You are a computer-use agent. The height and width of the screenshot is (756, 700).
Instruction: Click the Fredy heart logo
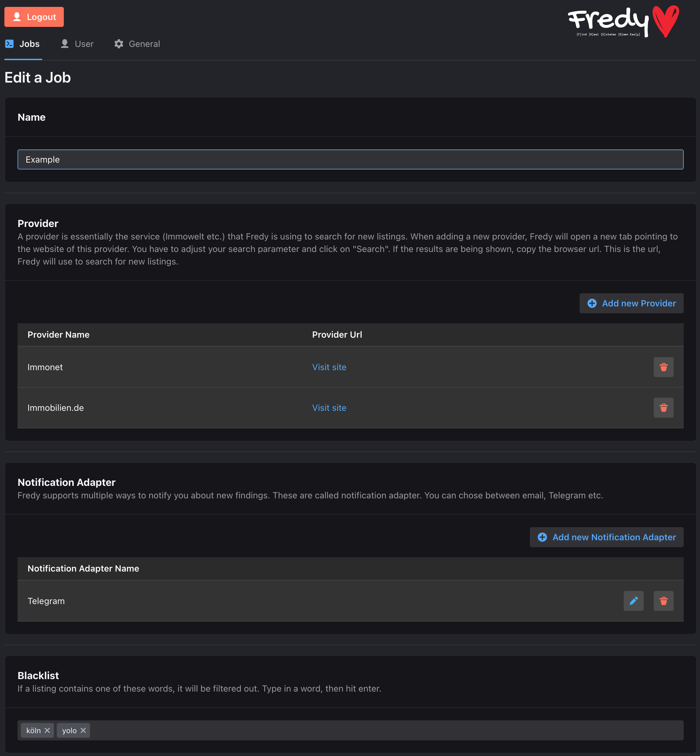pyautogui.click(x=623, y=21)
